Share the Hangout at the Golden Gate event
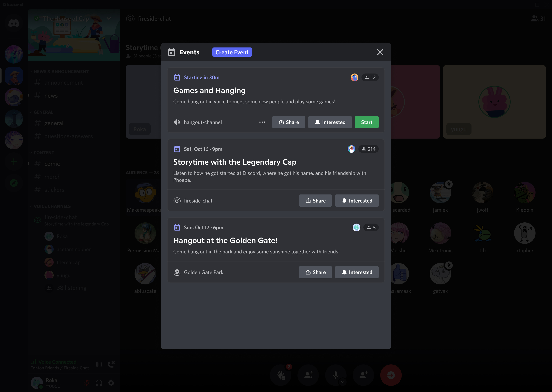Viewport: 552px width, 392px height. (315, 272)
